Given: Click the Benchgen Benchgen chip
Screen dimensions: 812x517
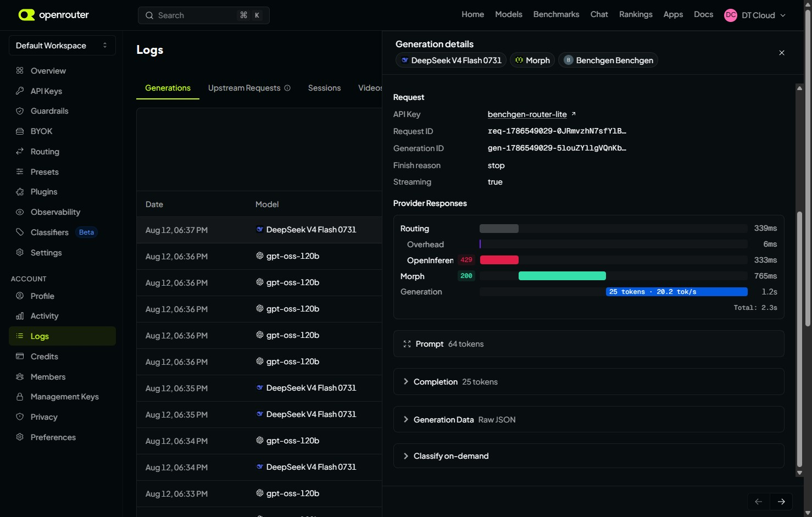Looking at the screenshot, I should [608, 60].
